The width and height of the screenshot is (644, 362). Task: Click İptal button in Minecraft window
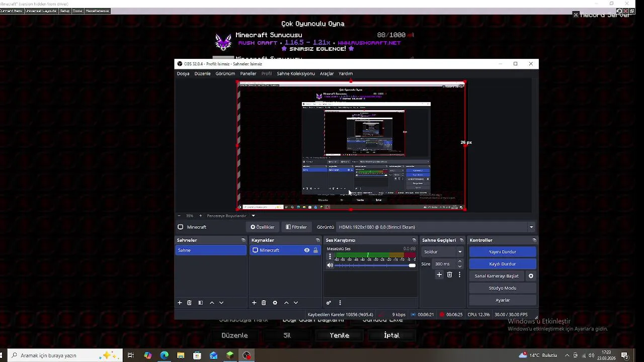(391, 335)
